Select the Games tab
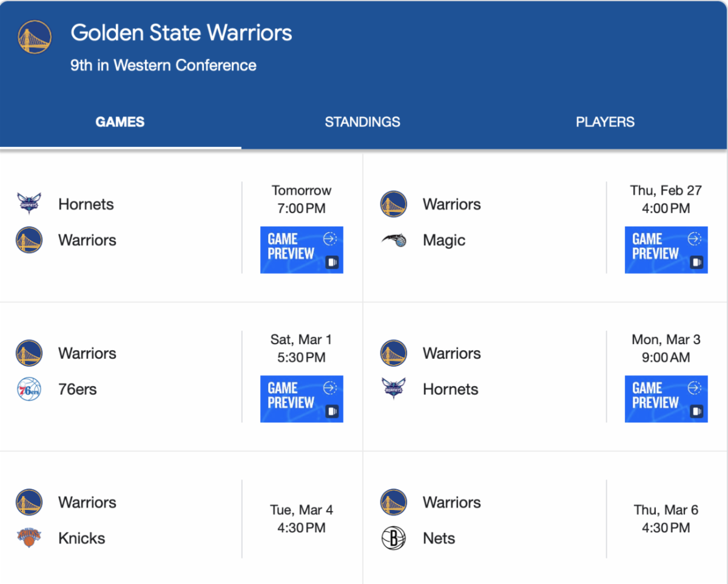The height and width of the screenshot is (584, 728). point(120,122)
